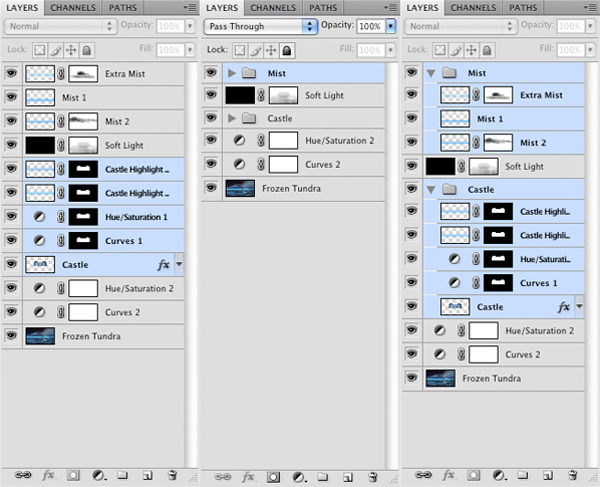Click Lock image pixels brush icon, middle panel
The image size is (600, 487).
click(x=256, y=50)
